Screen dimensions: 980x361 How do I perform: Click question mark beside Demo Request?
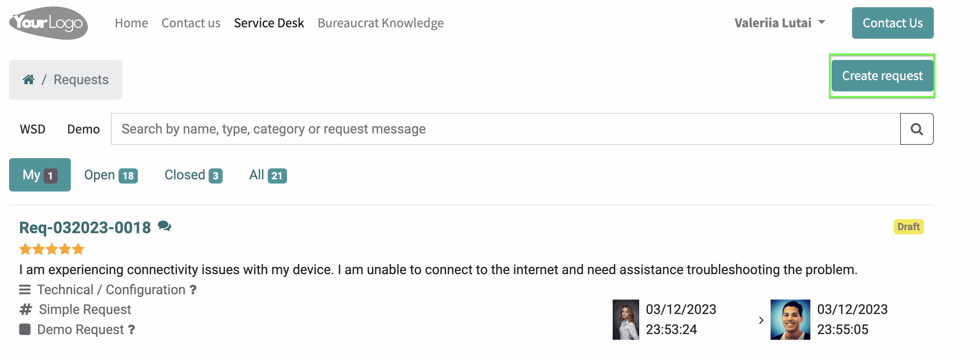132,330
